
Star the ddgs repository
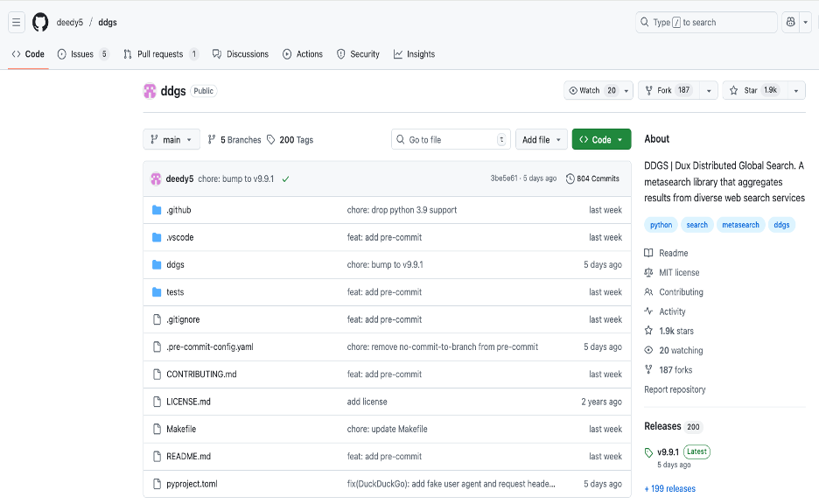point(752,90)
